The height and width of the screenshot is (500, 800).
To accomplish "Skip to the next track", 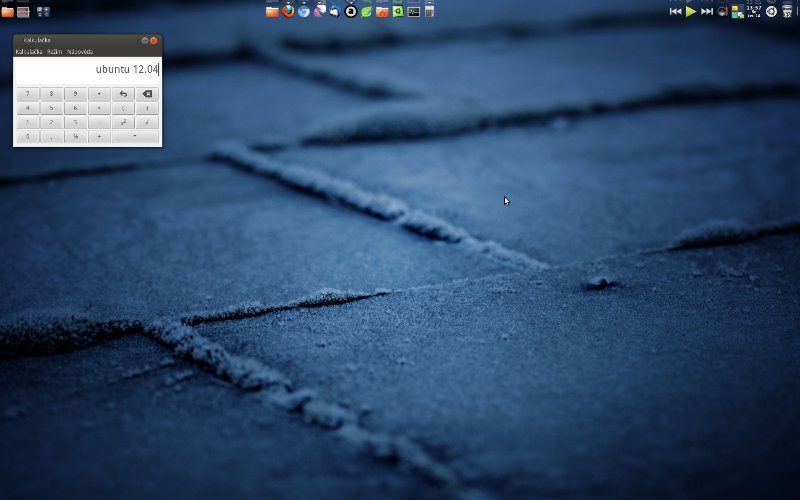I will click(x=707, y=11).
